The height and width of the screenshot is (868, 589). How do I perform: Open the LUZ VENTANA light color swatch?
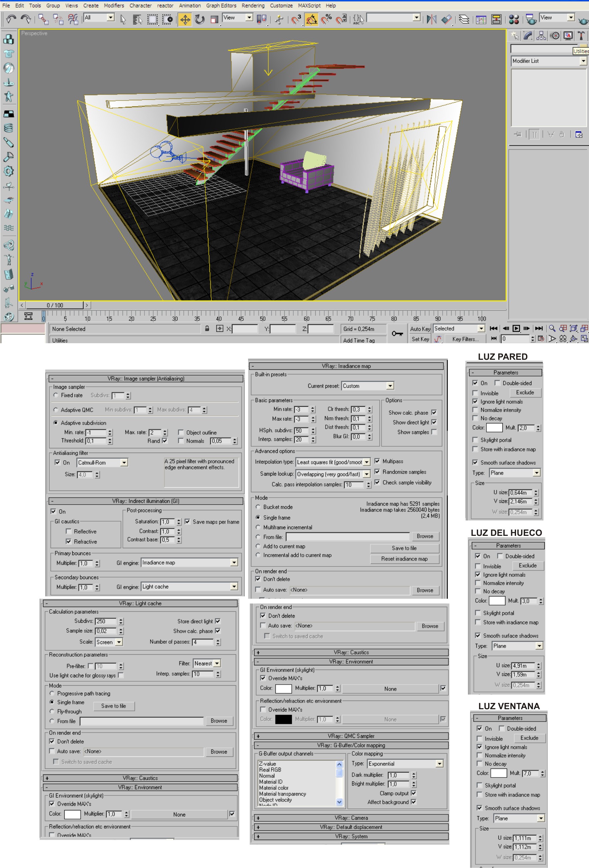click(498, 773)
